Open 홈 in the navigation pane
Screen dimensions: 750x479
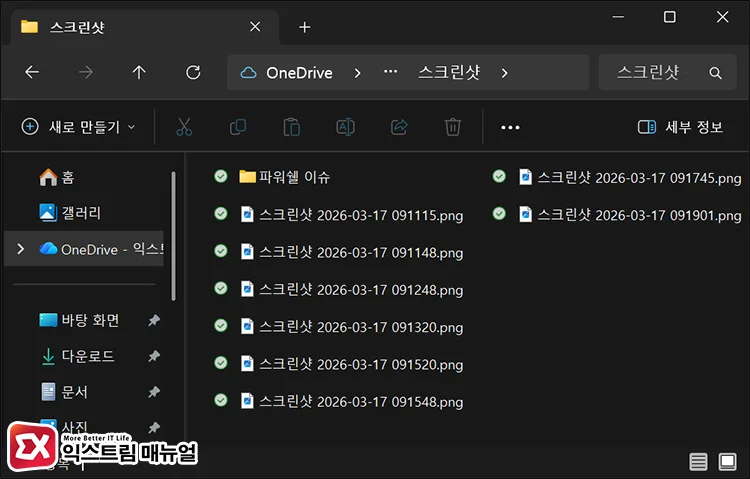point(56,178)
